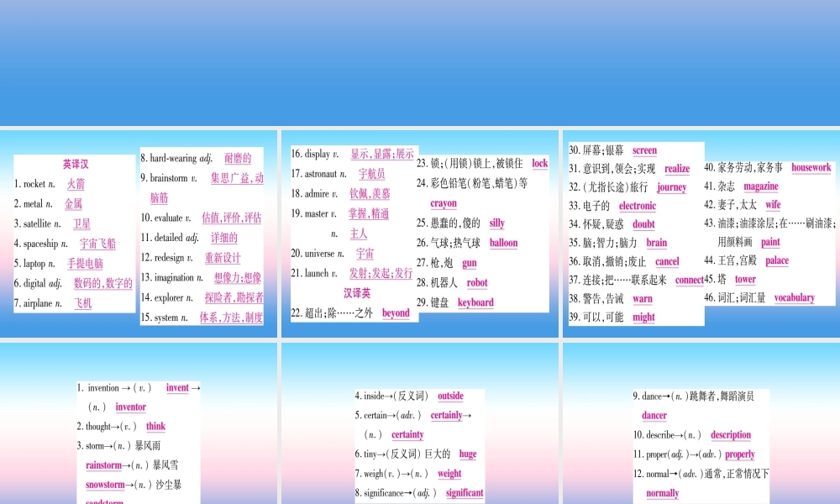Click the answer '详细的' for detailed
The height and width of the screenshot is (504, 840).
[x=224, y=238]
